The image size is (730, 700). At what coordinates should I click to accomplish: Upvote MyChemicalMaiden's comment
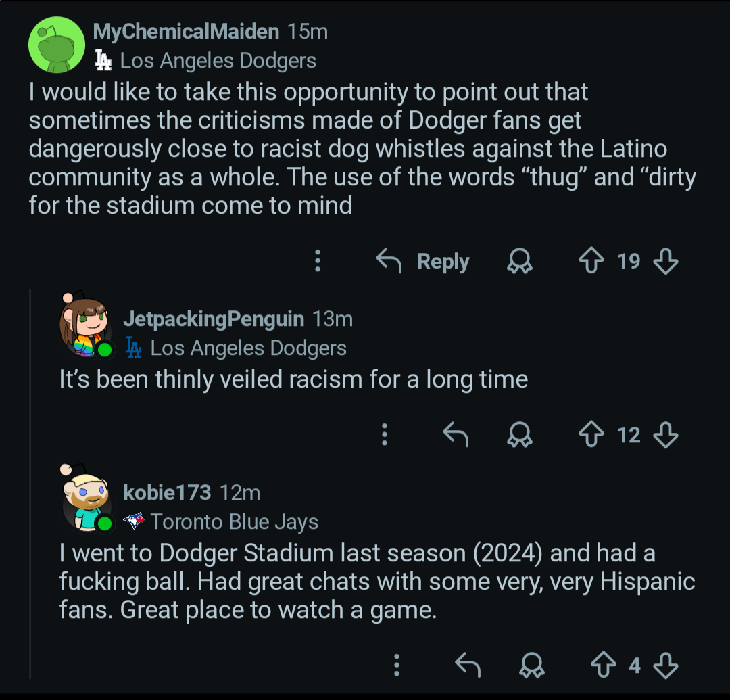[x=591, y=261]
